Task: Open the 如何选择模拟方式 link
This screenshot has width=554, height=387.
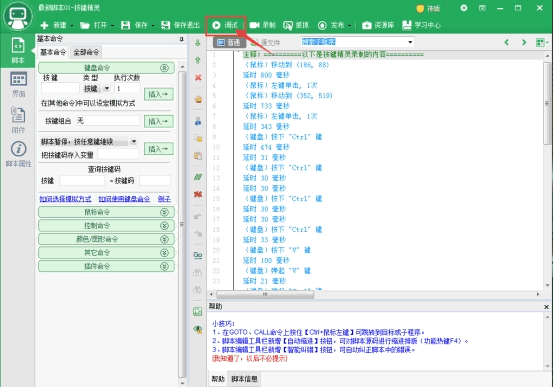Action: click(x=65, y=199)
